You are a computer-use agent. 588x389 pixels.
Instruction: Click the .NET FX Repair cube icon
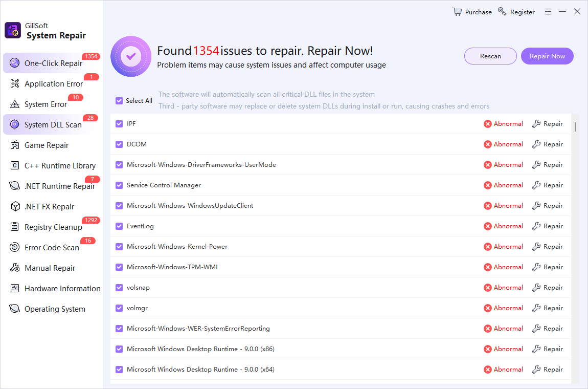coord(15,206)
